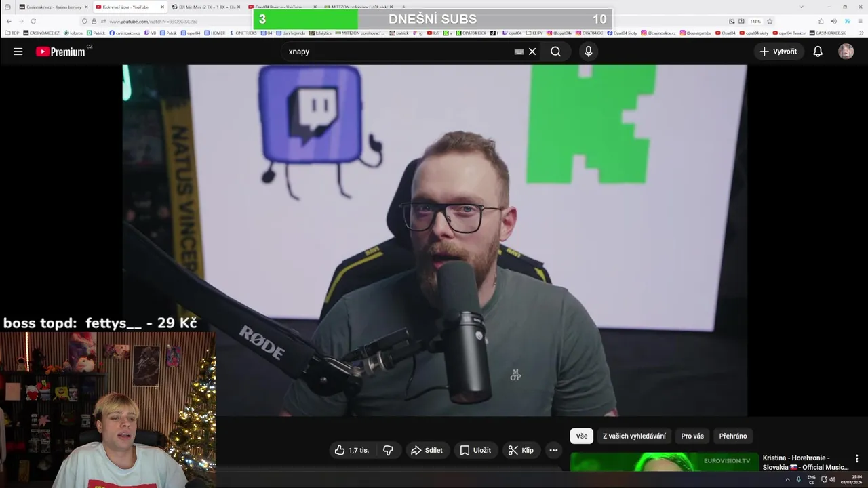Screen dimensions: 868x488
Task: Open the on-screen keyboard icon in search
Action: (x=519, y=52)
